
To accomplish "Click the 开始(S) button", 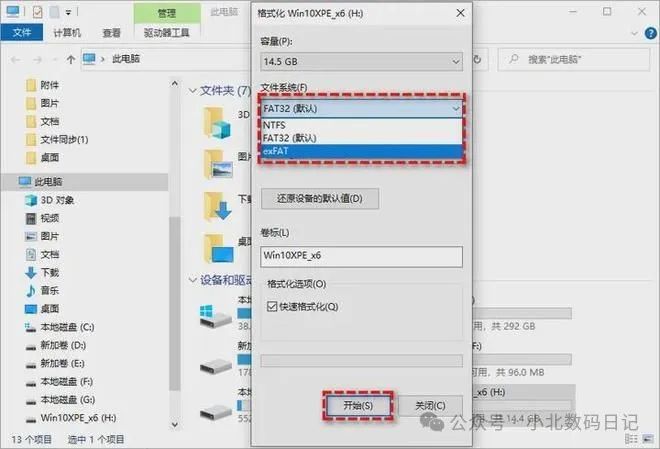I will pos(358,406).
